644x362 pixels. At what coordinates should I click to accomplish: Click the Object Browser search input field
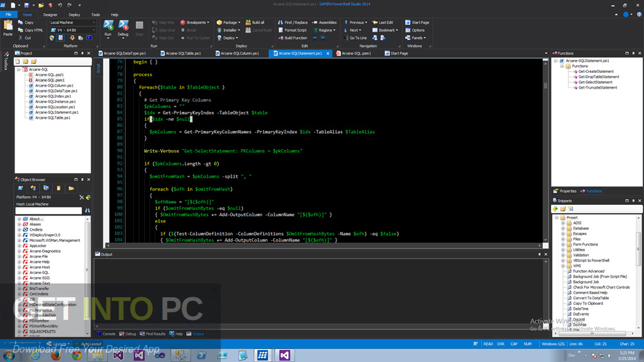click(x=48, y=211)
